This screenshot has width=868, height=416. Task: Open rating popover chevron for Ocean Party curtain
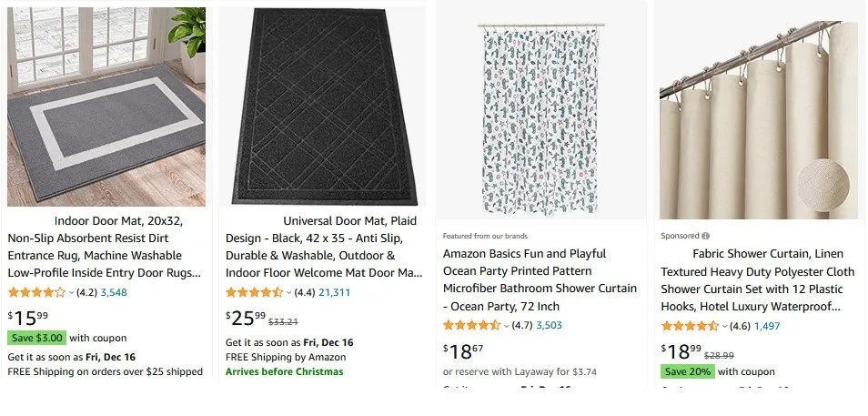[x=507, y=326]
